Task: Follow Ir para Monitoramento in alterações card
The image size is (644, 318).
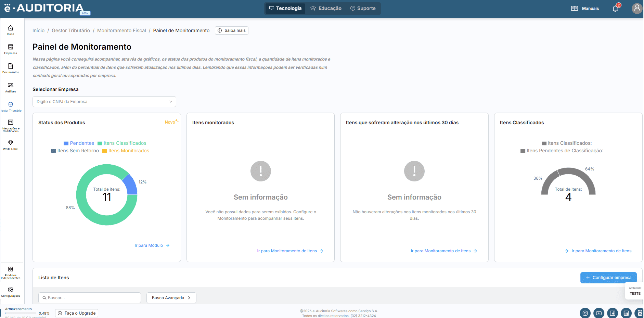Action: coord(444,251)
